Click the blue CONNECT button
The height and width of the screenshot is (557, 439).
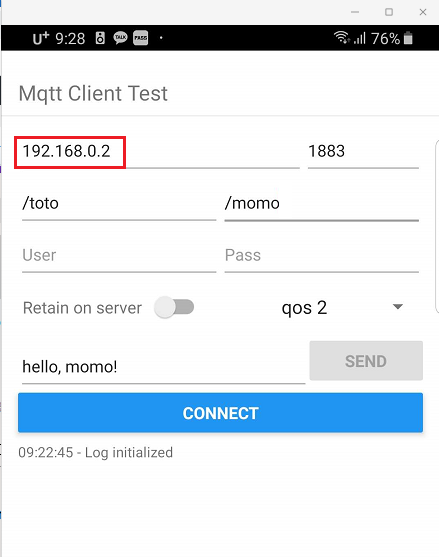(x=220, y=413)
